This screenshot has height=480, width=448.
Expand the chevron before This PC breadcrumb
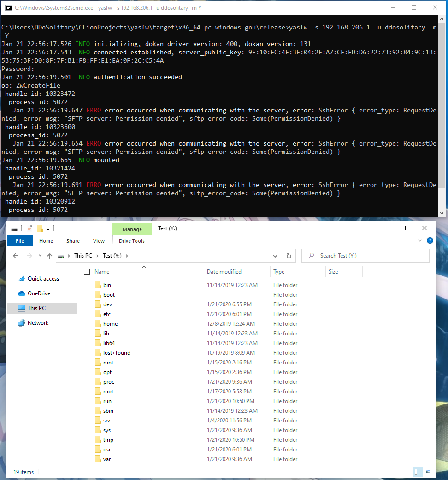point(69,256)
